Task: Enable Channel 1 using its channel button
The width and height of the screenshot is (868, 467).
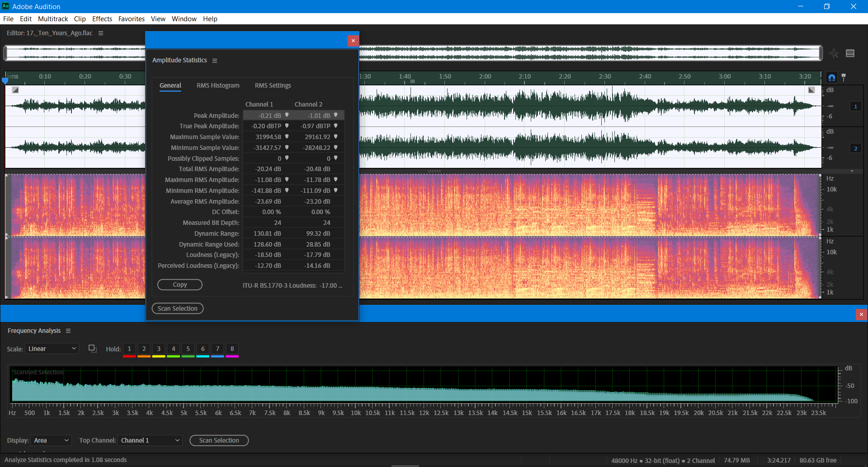Action: (x=855, y=106)
